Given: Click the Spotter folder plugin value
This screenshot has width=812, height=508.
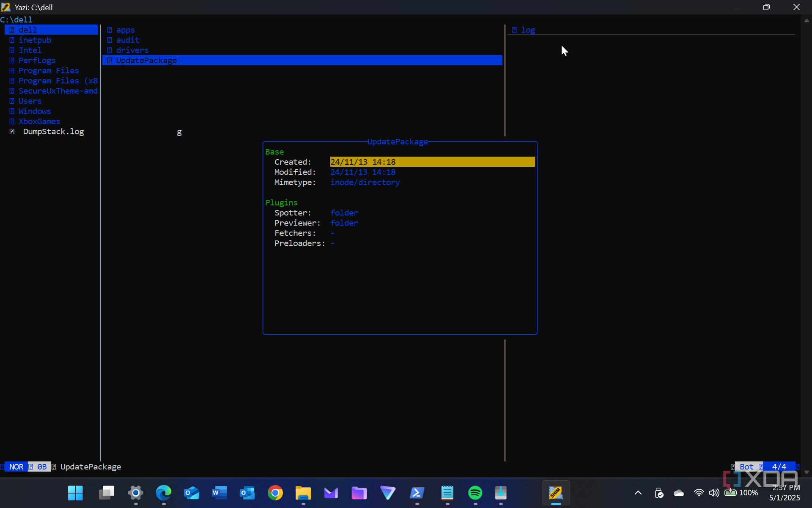Looking at the screenshot, I should coord(344,213).
